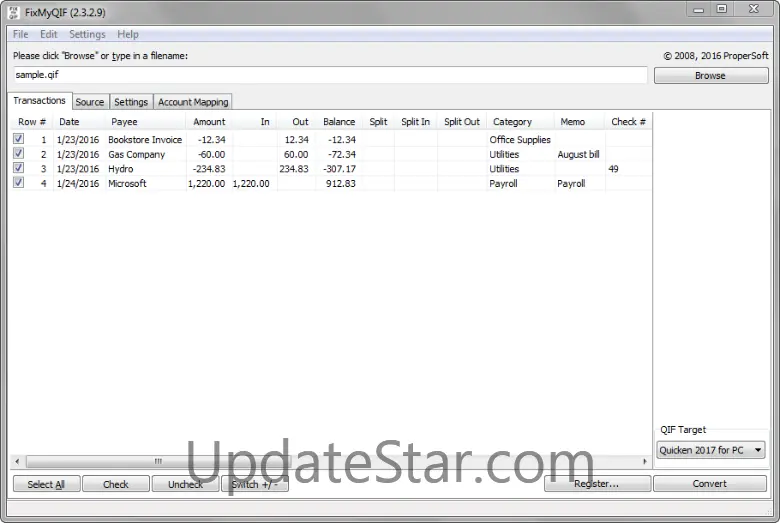Switch to the Settings tab

coord(131,102)
